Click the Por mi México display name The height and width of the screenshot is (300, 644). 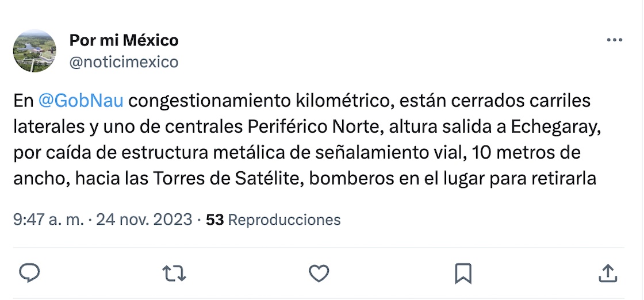124,40
